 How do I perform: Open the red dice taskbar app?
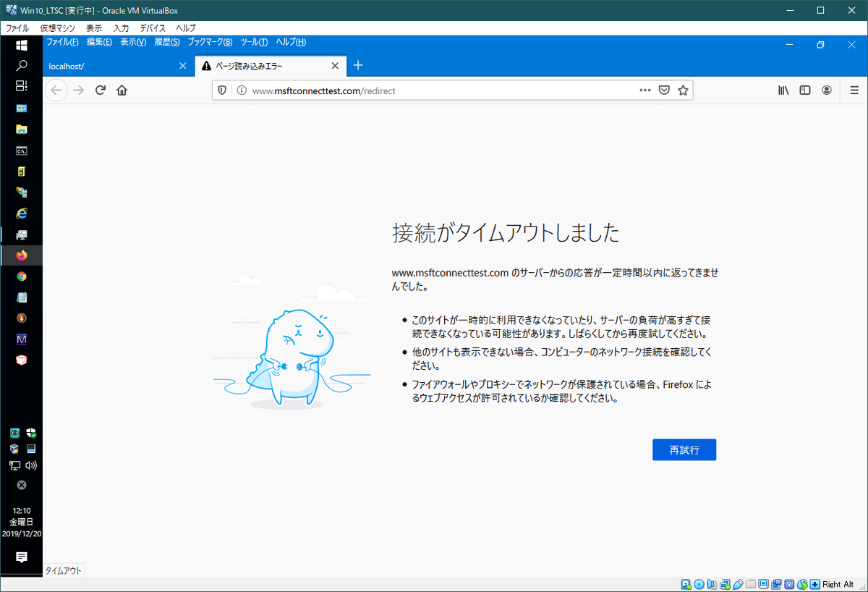(x=21, y=360)
